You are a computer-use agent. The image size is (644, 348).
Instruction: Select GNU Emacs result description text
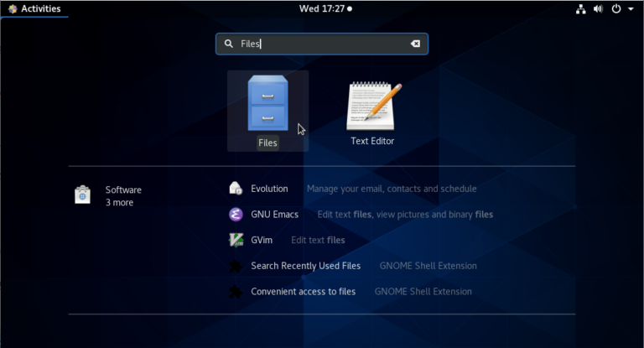coord(405,214)
